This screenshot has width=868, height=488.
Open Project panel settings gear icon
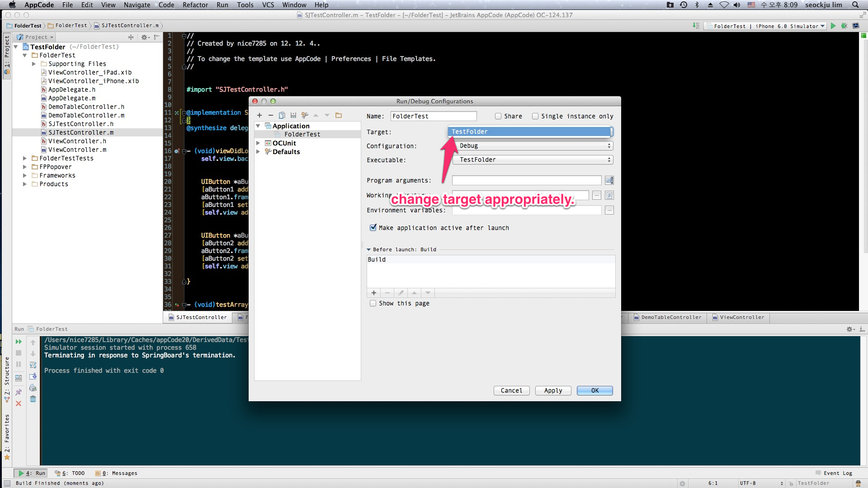click(145, 37)
